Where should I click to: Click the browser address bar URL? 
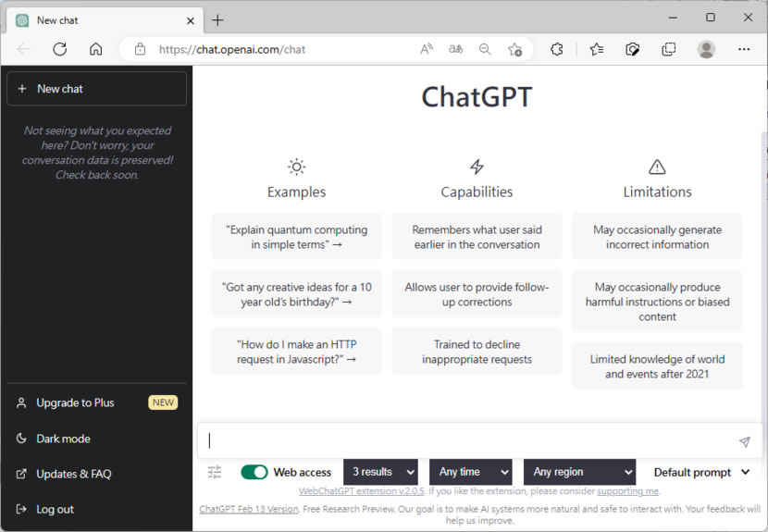[x=232, y=49]
